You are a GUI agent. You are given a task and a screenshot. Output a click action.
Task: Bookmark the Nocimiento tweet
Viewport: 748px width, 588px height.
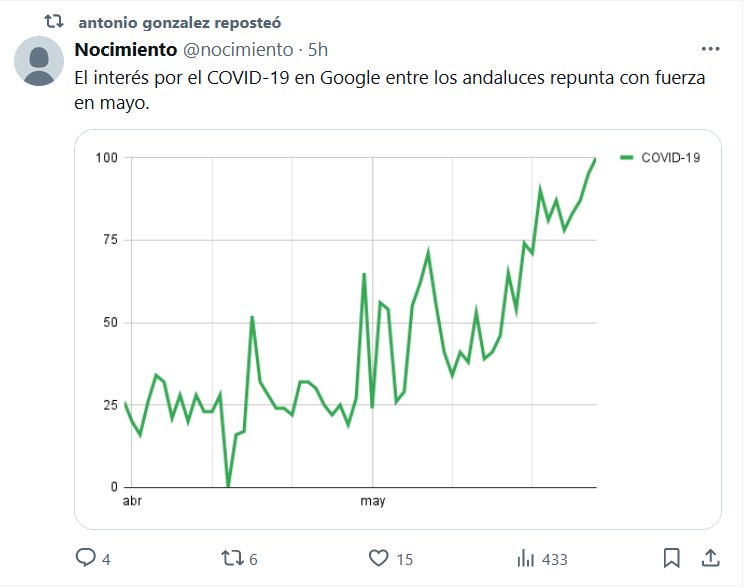672,558
